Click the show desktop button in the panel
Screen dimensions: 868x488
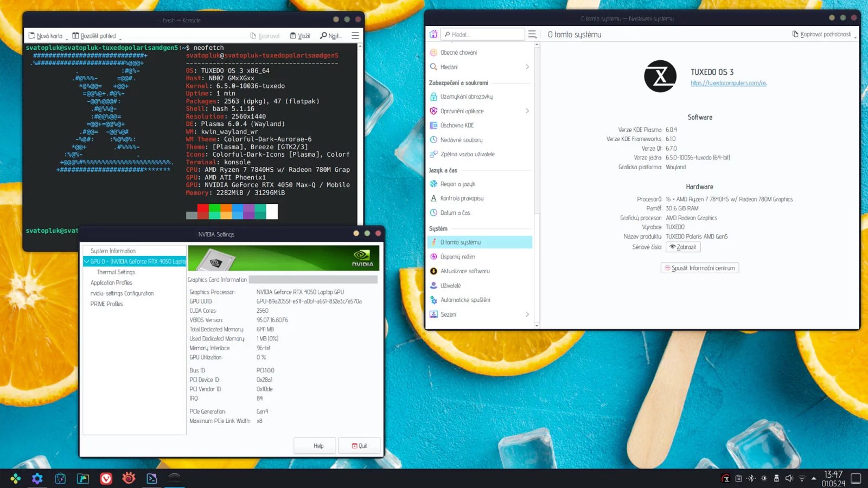coord(856,478)
